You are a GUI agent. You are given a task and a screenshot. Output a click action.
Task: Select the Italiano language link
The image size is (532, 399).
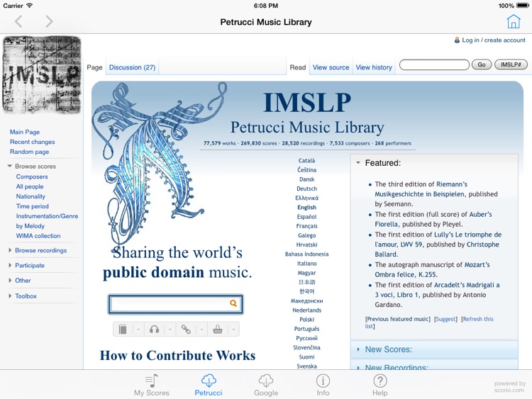pyautogui.click(x=306, y=264)
